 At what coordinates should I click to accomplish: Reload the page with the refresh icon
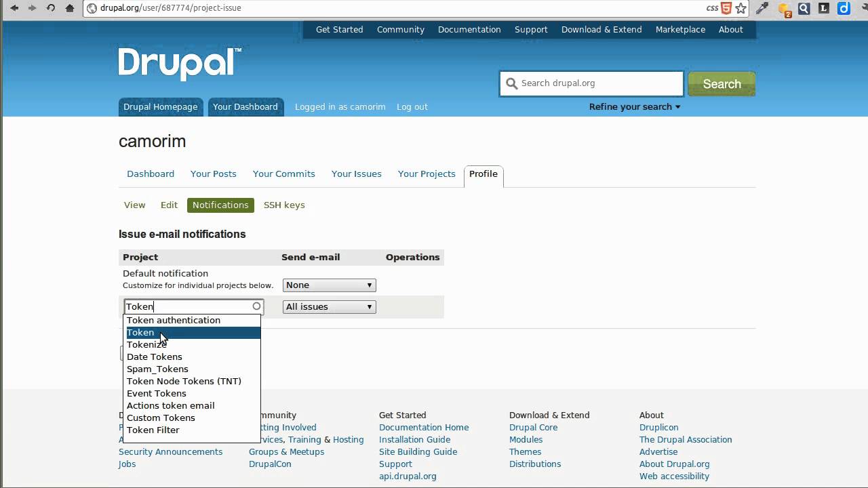[51, 8]
